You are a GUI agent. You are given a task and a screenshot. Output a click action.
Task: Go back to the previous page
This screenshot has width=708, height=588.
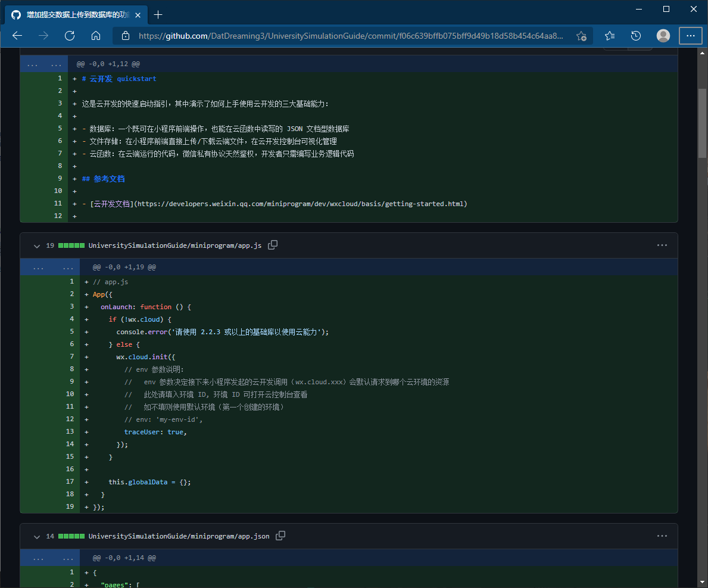[17, 36]
